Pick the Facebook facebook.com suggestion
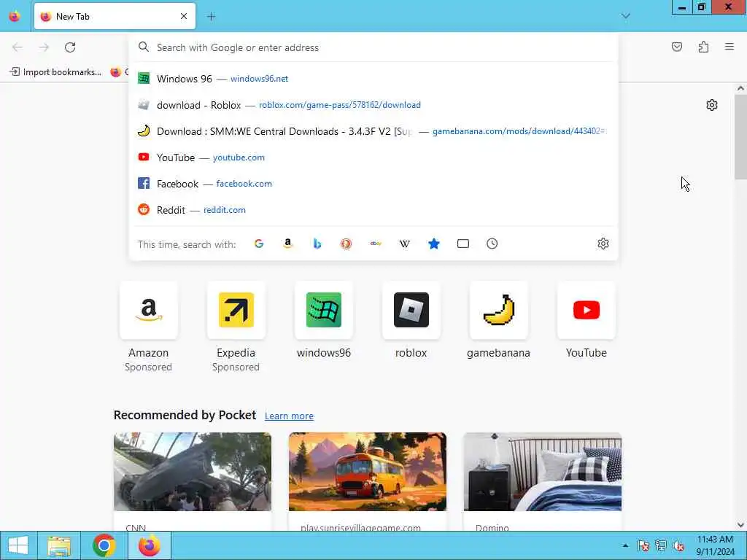Viewport: 747px width, 560px height. point(374,183)
